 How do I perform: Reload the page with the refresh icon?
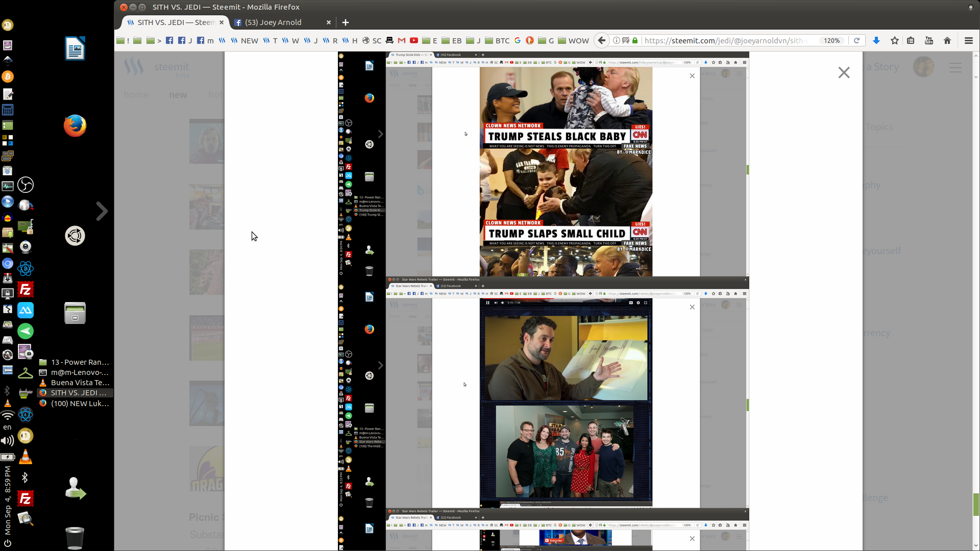[x=857, y=40]
